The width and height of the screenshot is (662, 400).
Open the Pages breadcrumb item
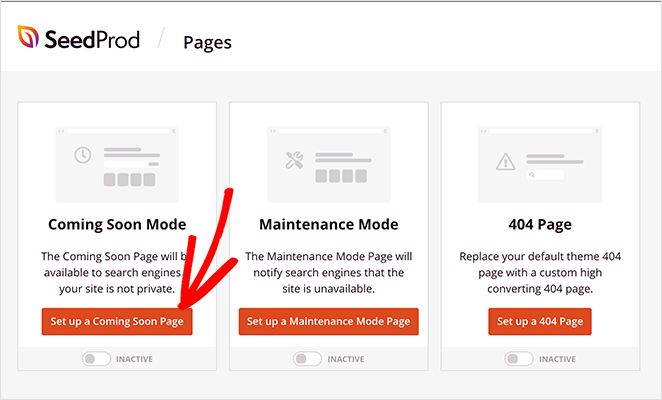point(207,42)
